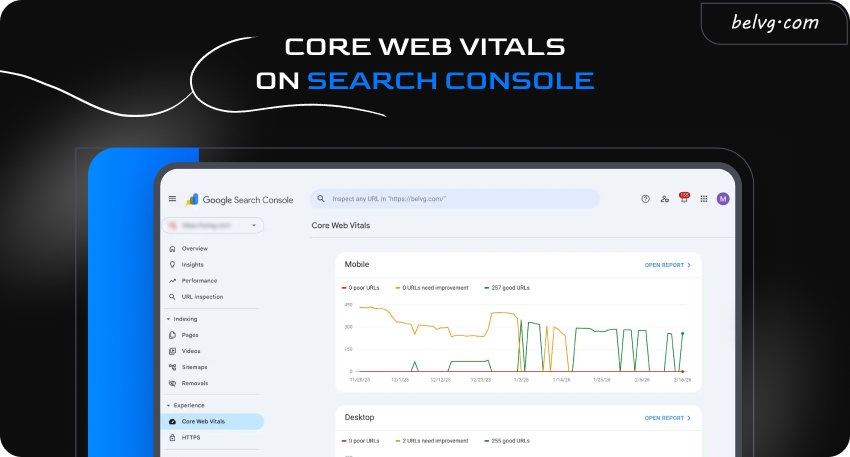The width and height of the screenshot is (850, 457).
Task: Click the Core Web Vitals gauge icon
Action: pyautogui.click(x=172, y=421)
